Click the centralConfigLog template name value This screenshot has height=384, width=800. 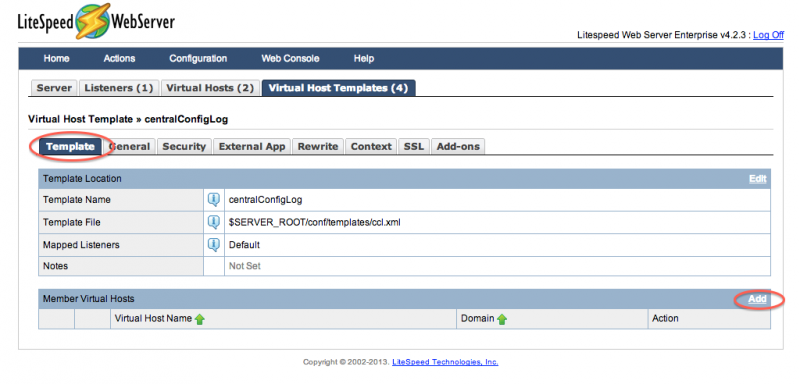click(x=265, y=199)
